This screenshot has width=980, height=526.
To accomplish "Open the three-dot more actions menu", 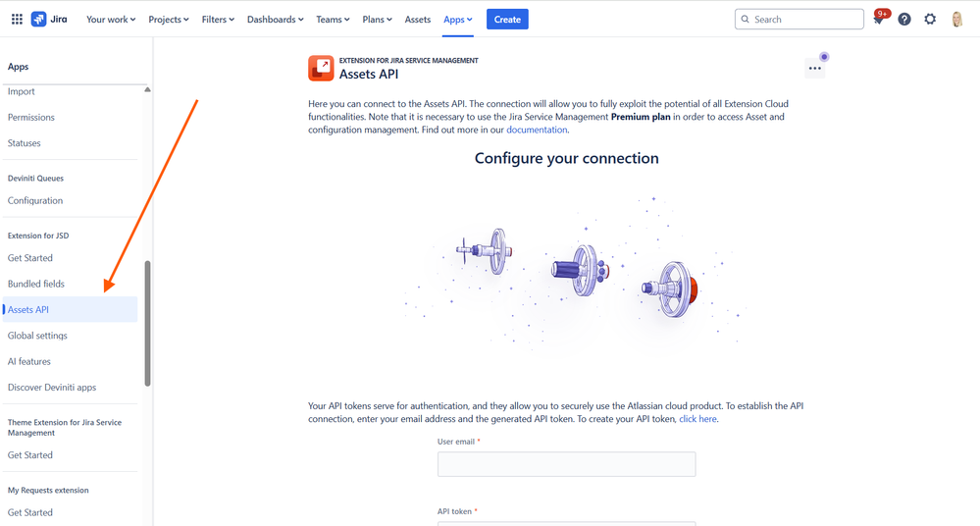I will tap(815, 68).
